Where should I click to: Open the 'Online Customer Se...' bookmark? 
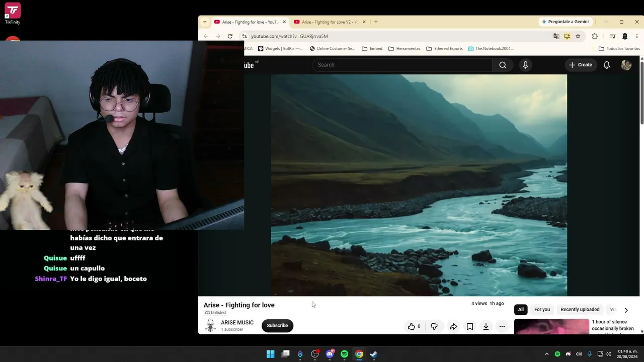(332, 49)
